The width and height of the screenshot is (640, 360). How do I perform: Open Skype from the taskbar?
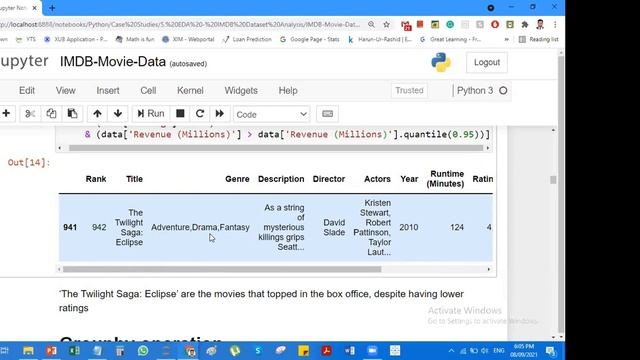point(258,351)
